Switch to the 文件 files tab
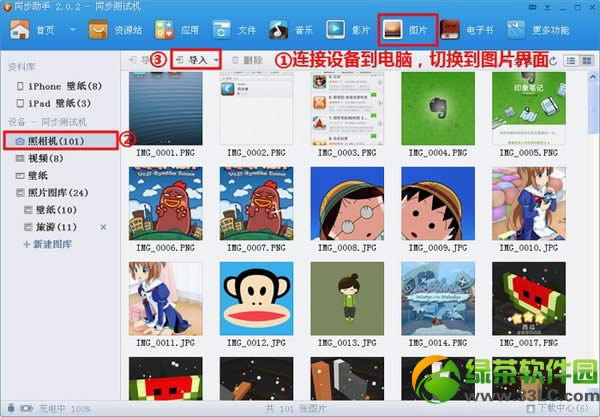The height and width of the screenshot is (417, 600). pyautogui.click(x=234, y=30)
